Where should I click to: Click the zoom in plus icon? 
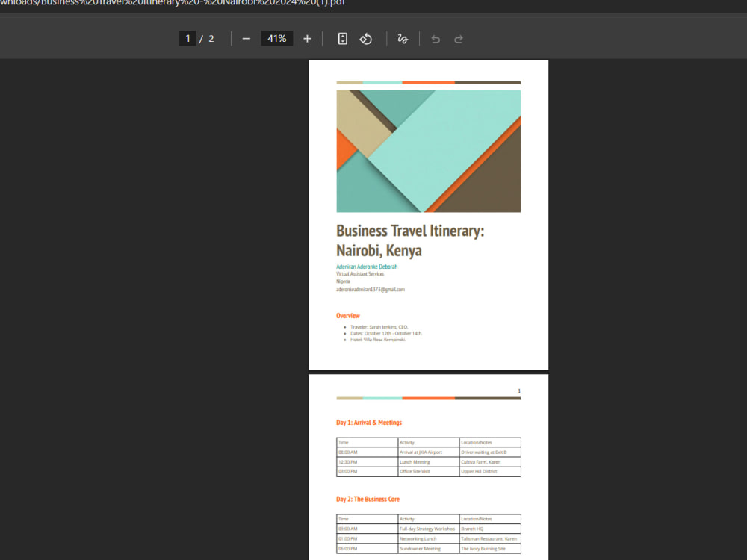(307, 39)
